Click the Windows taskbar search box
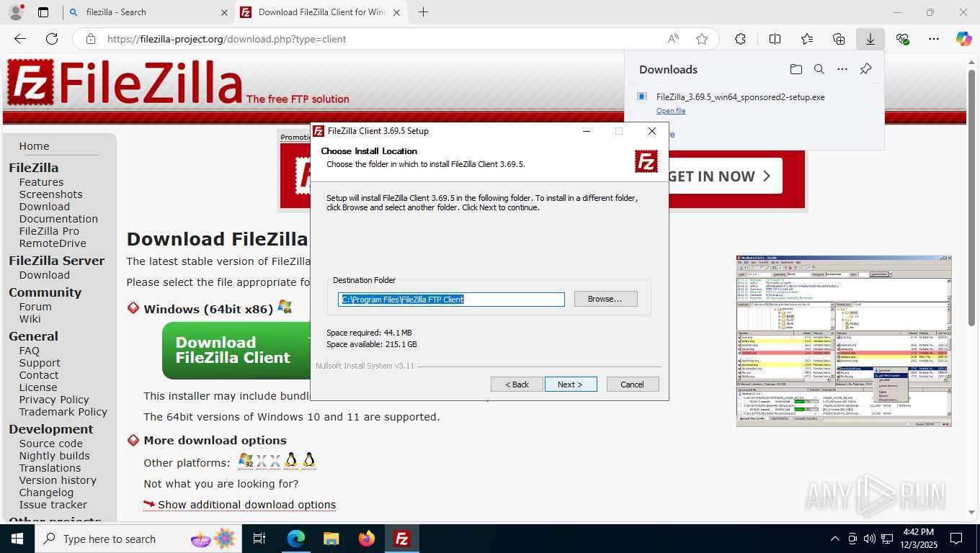 point(138,539)
